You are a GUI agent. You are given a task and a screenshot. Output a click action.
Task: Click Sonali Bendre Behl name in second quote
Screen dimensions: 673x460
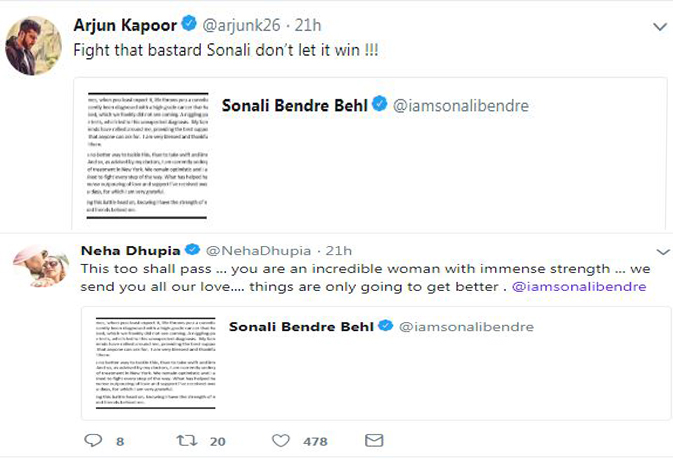coord(300,326)
